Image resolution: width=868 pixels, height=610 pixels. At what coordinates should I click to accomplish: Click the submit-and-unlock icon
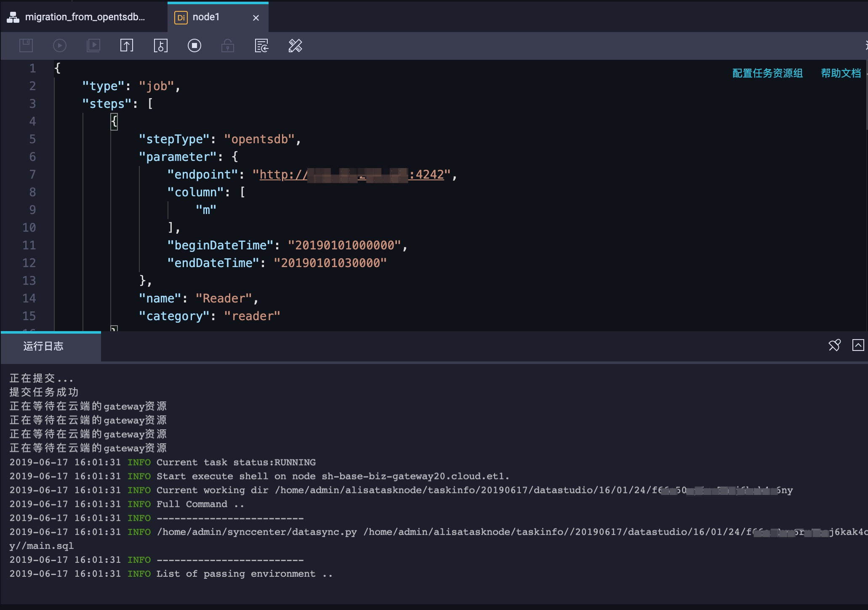160,45
